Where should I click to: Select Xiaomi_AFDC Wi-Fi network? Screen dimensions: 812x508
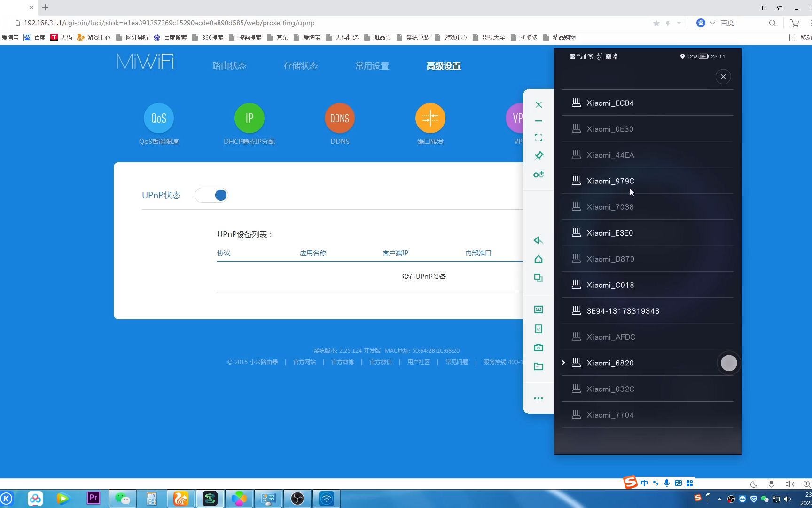point(648,337)
